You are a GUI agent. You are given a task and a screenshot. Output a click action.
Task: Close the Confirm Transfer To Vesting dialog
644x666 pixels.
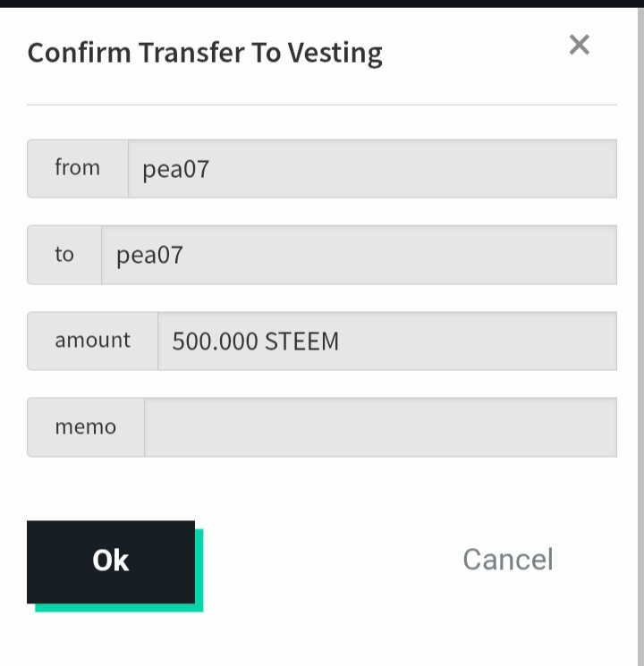point(580,45)
